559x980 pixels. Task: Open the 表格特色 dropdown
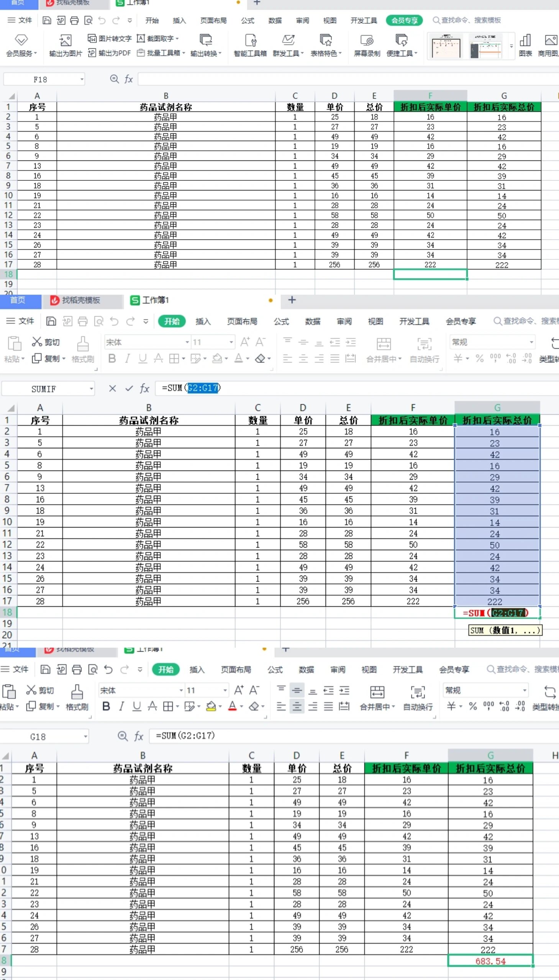(x=326, y=45)
